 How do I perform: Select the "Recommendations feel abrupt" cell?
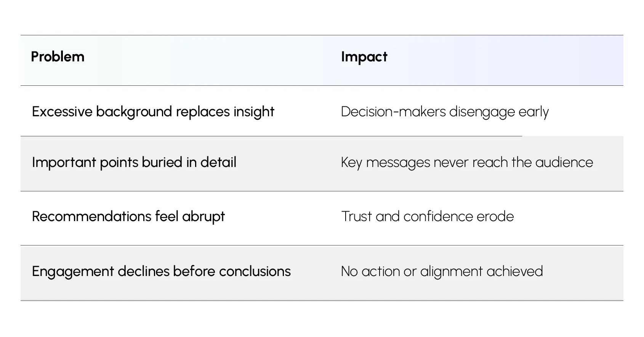(128, 217)
